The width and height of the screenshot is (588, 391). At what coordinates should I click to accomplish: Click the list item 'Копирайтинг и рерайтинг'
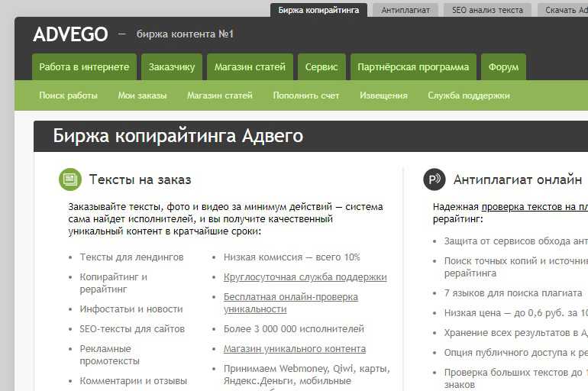pyautogui.click(x=113, y=283)
